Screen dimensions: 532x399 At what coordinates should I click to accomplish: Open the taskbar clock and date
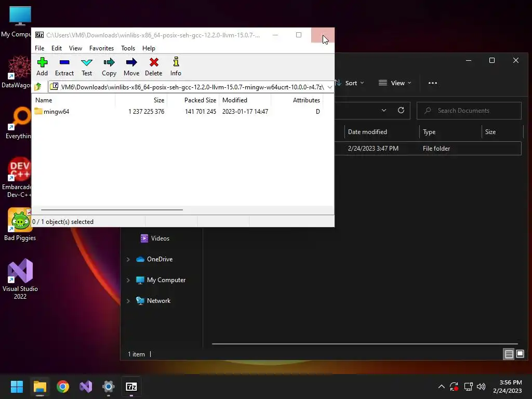pos(507,387)
